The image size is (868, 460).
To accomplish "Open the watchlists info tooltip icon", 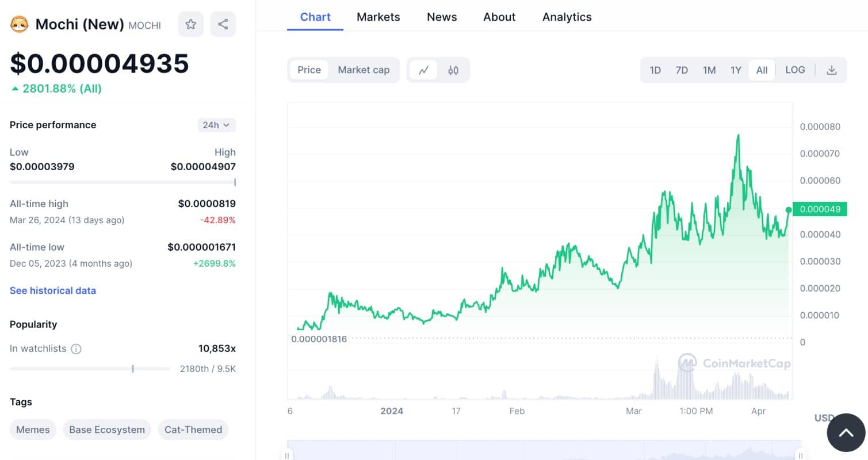I will 76,348.
